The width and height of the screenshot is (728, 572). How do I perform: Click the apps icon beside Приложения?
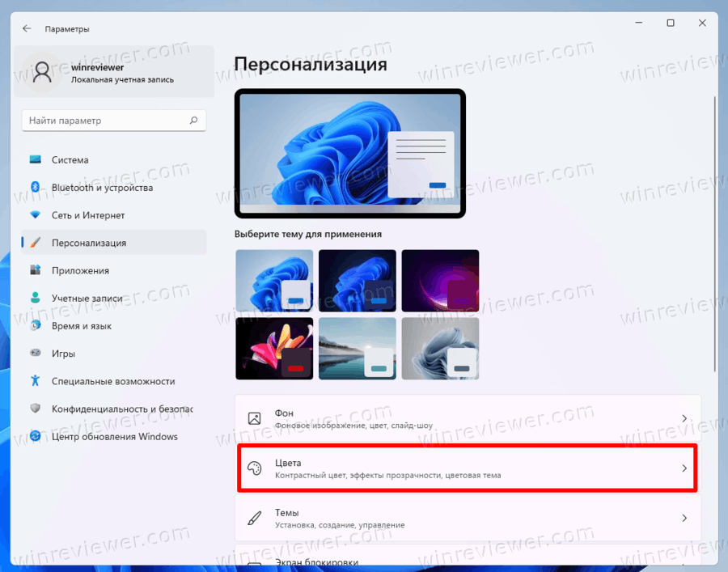click(36, 269)
